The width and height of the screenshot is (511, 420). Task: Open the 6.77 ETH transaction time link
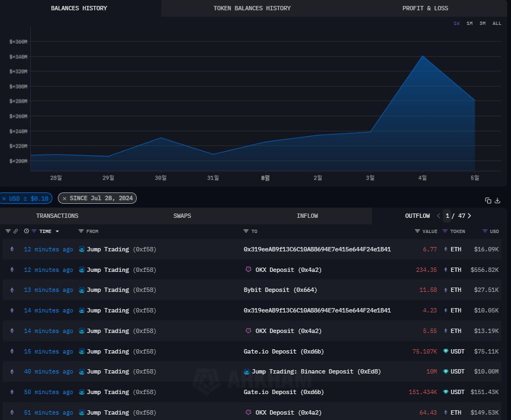coord(48,249)
